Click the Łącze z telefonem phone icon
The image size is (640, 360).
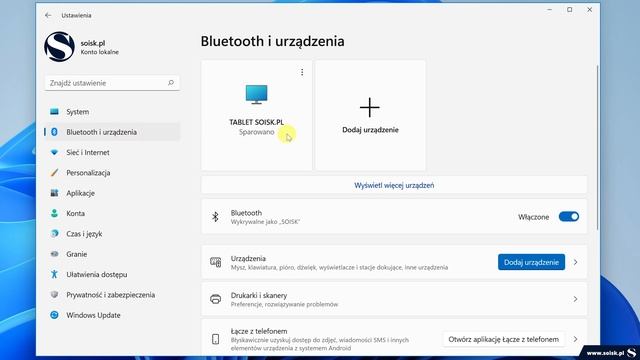pyautogui.click(x=216, y=339)
